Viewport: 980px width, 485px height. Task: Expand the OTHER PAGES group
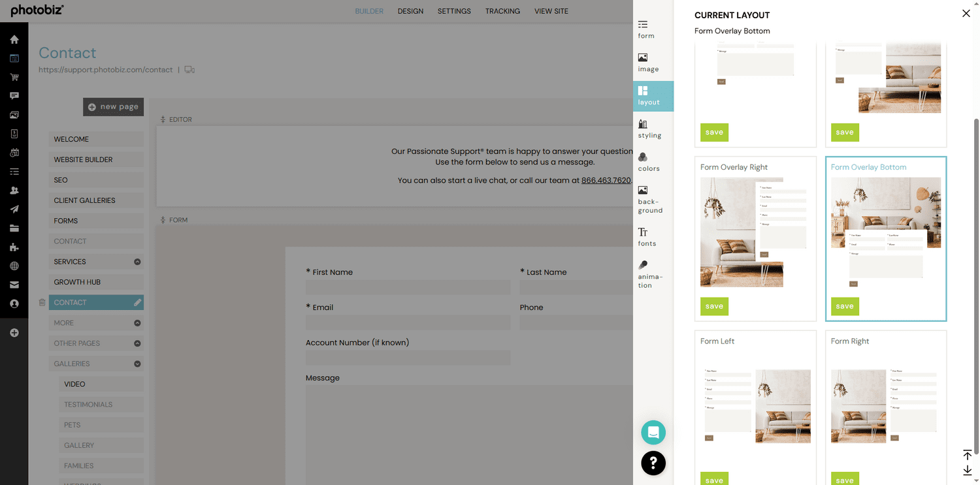point(137,343)
